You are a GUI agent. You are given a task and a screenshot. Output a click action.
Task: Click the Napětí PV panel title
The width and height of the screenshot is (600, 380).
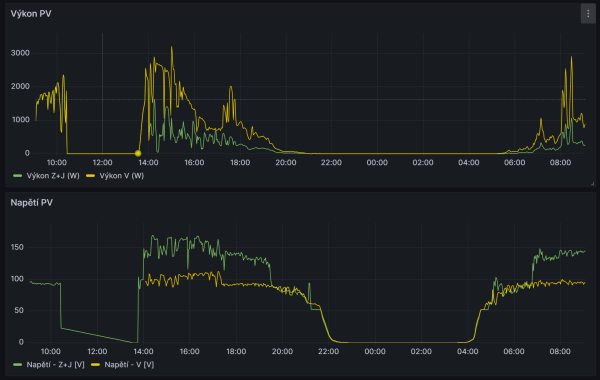(x=32, y=202)
